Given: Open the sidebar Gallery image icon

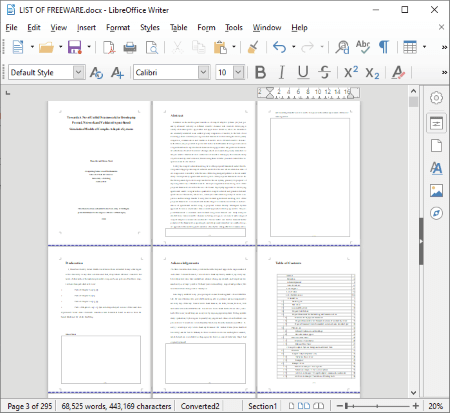Looking at the screenshot, I should pos(436,191).
